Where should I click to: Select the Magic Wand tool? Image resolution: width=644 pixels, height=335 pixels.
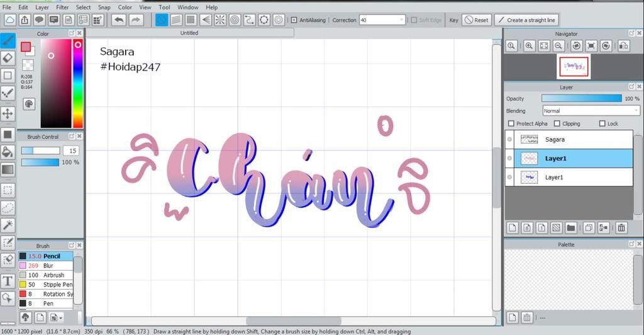tap(8, 225)
